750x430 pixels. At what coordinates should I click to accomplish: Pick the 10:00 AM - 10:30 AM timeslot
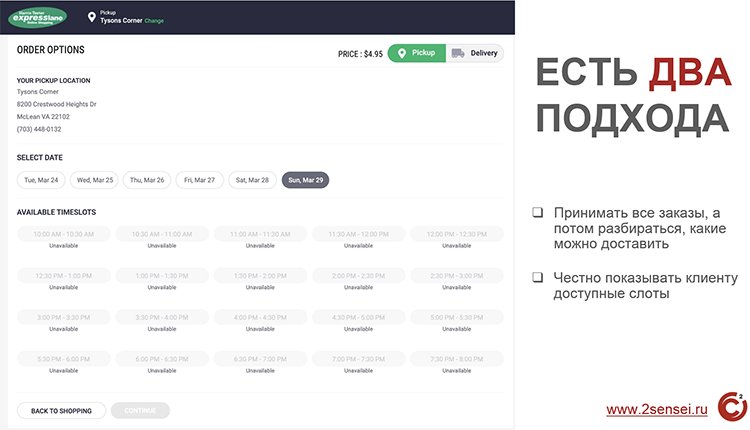[64, 234]
